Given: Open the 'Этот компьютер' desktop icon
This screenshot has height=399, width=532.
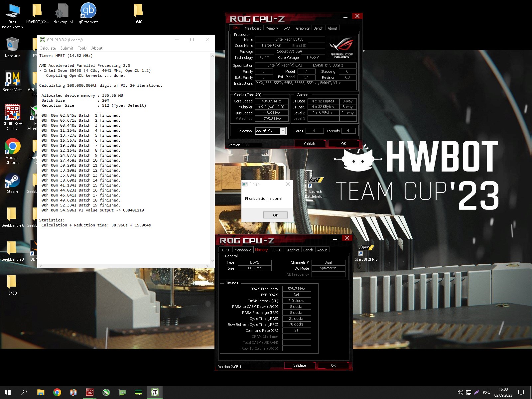Looking at the screenshot, I should tap(12, 16).
